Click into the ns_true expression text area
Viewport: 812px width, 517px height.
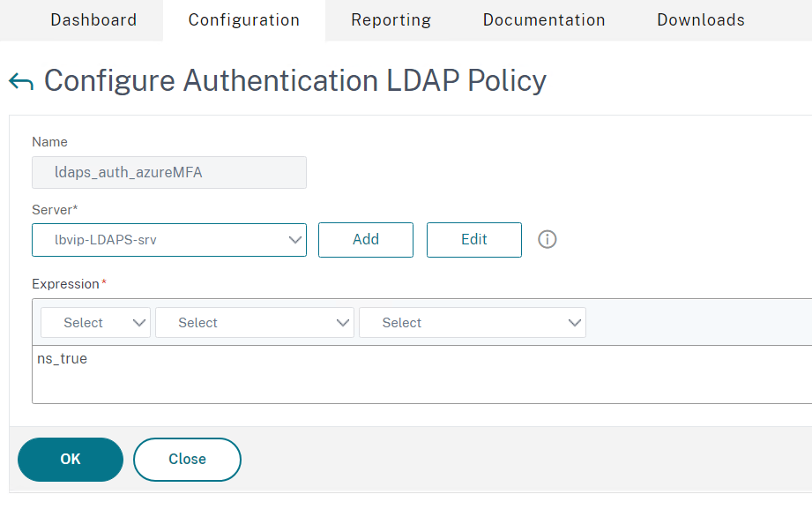pos(422,374)
